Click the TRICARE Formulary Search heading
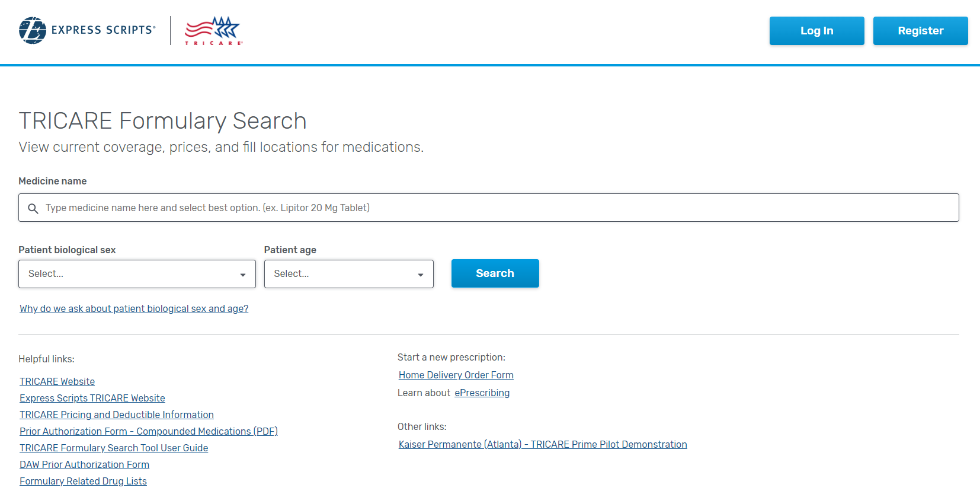This screenshot has height=494, width=980. click(x=162, y=121)
